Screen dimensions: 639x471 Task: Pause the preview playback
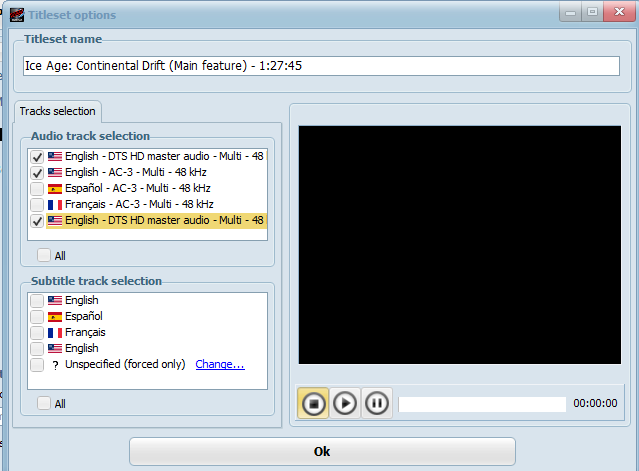point(377,403)
